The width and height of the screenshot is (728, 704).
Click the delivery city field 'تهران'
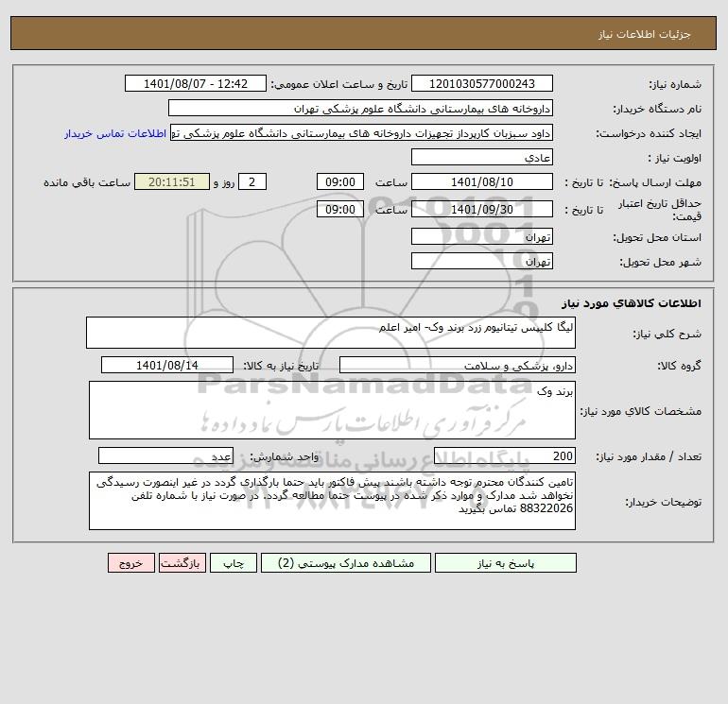coord(482,261)
